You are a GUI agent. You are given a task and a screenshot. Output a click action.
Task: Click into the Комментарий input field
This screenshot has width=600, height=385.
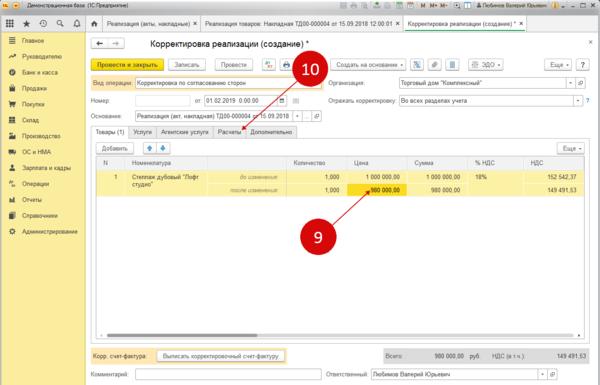click(228, 374)
